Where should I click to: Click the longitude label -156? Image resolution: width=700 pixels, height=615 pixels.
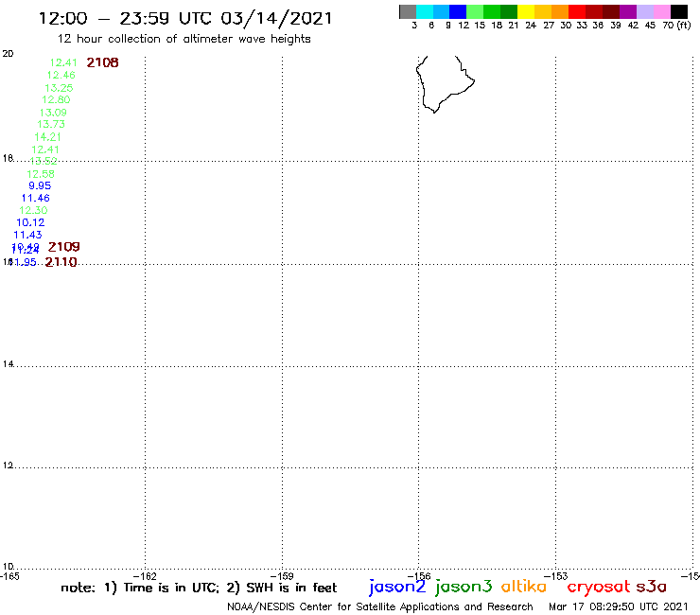420,576
